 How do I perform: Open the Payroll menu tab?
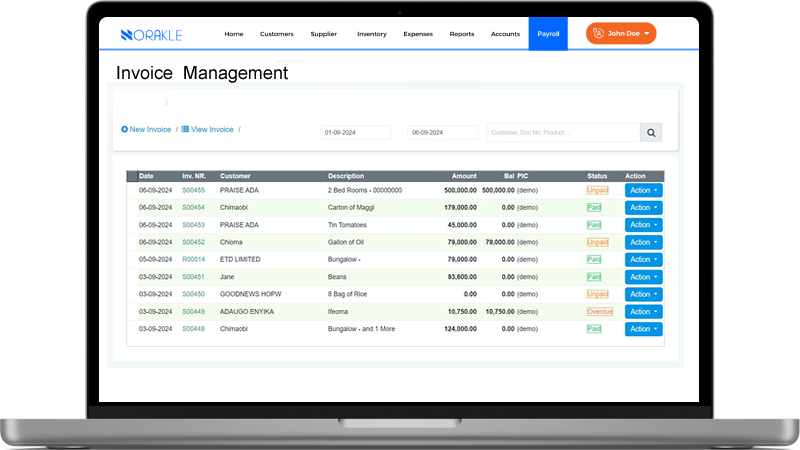[x=548, y=34]
